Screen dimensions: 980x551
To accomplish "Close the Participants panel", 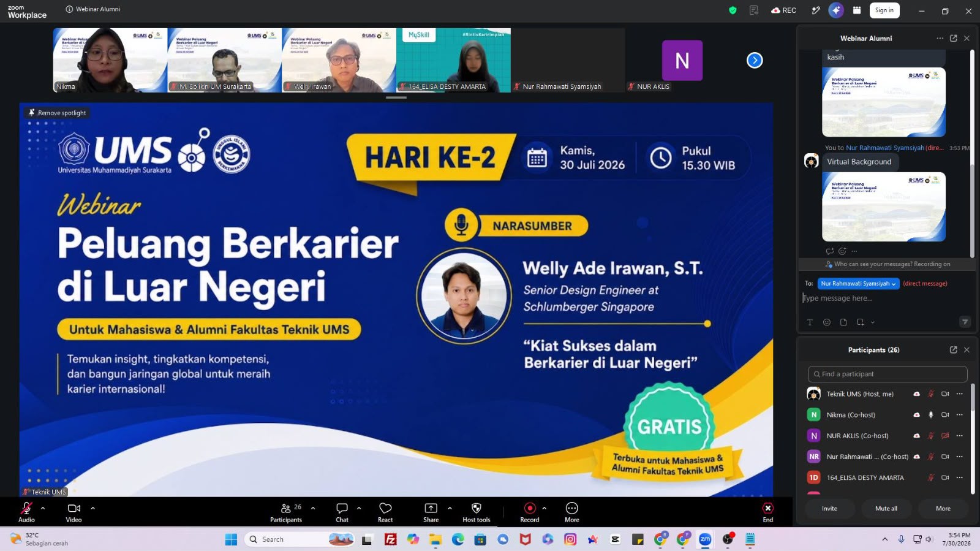I will [967, 350].
